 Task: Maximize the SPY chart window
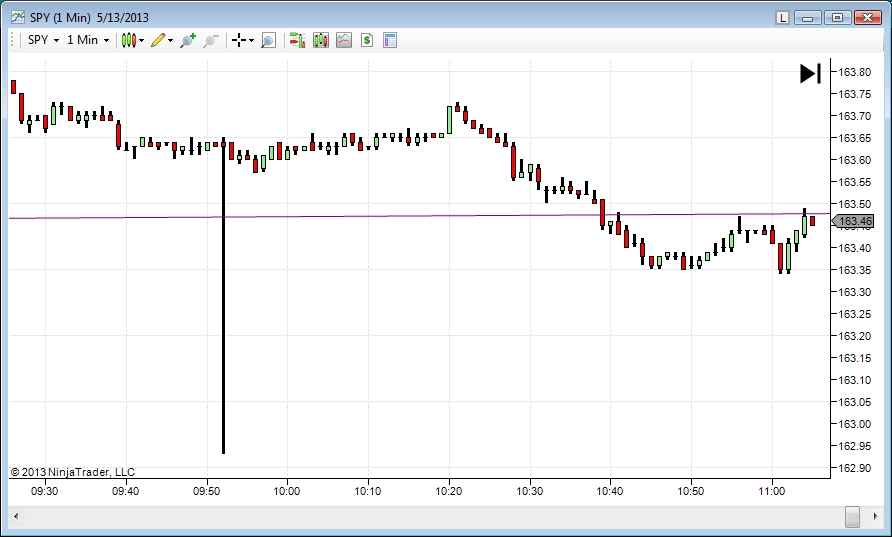837,18
